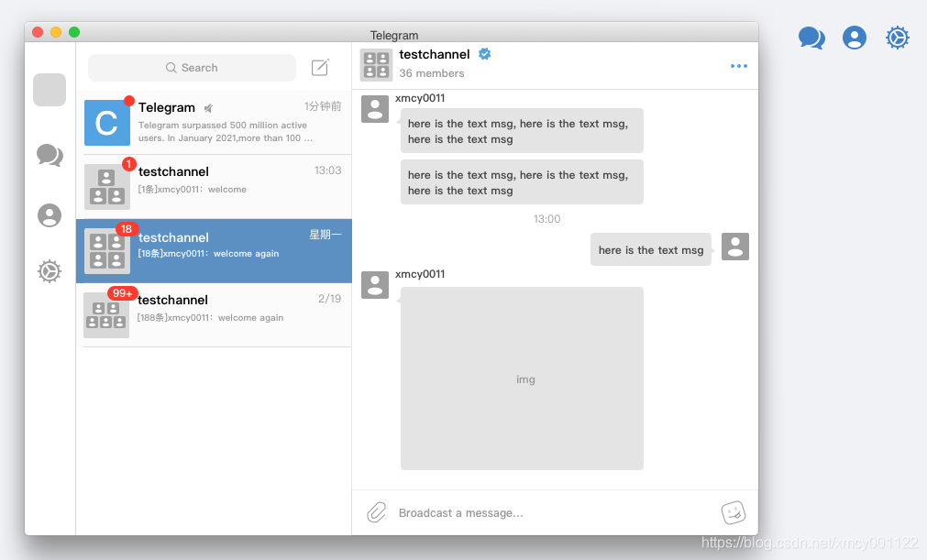This screenshot has width=927, height=560.
Task: Click the outgoing here is the text msg bubble
Action: [651, 249]
